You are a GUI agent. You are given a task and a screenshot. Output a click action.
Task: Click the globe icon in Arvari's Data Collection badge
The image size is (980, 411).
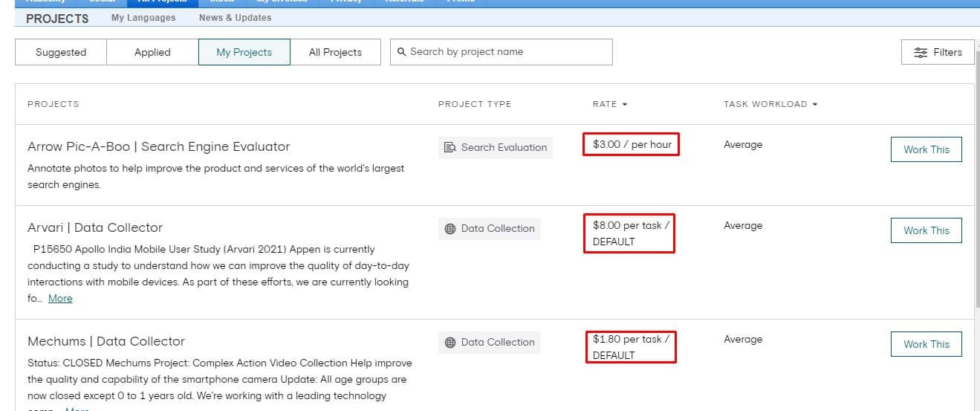(450, 229)
